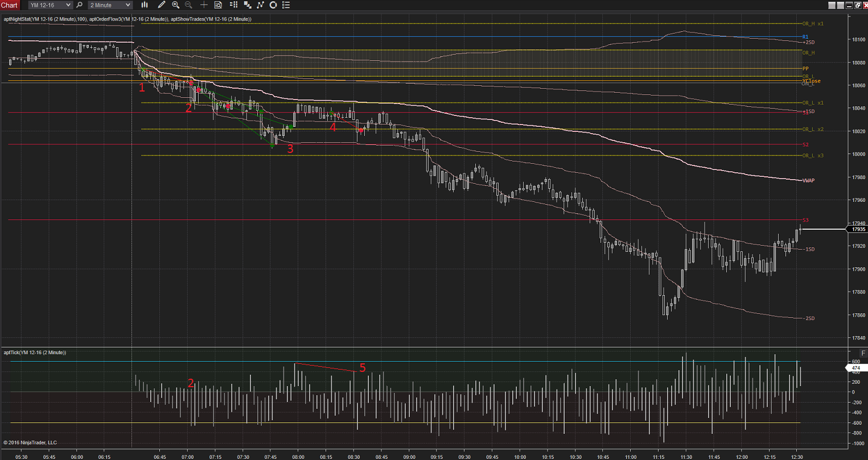Click the VWAP line label
The height and width of the screenshot is (460, 868).
tap(808, 180)
